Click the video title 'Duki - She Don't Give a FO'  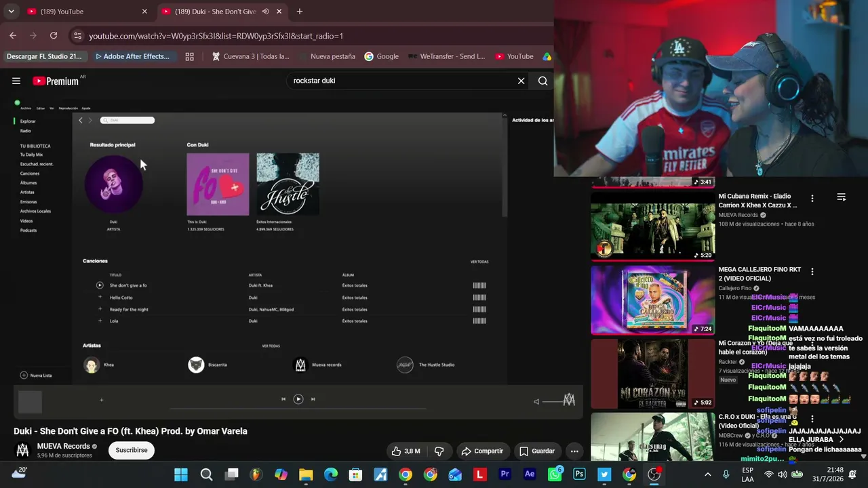130,431
